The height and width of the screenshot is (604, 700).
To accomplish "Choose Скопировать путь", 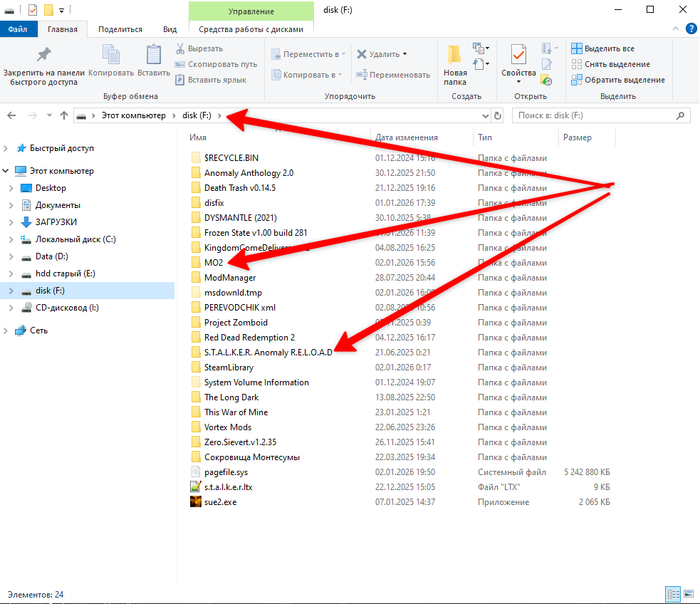I will pyautogui.click(x=216, y=64).
